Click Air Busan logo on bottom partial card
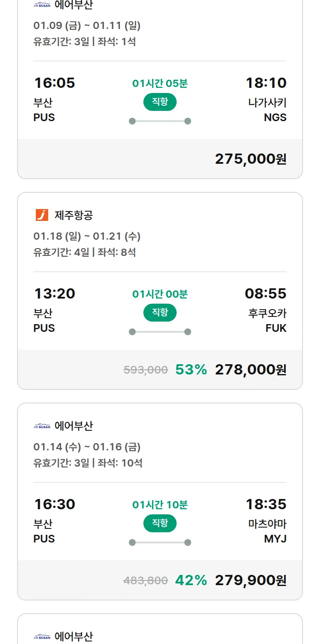Image resolution: width=320 pixels, height=644 pixels. tap(42, 637)
